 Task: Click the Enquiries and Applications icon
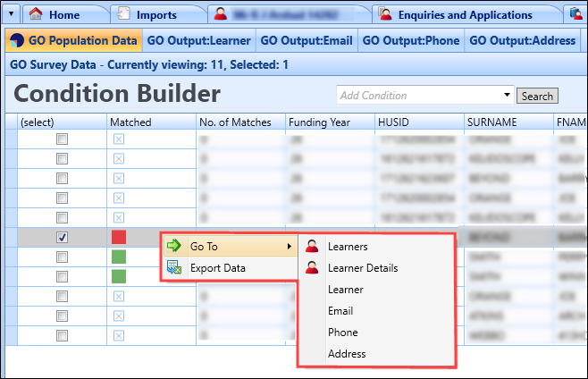[x=385, y=14]
